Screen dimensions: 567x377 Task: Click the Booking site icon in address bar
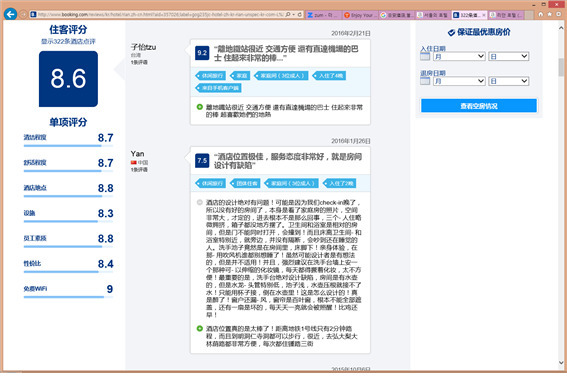click(33, 14)
